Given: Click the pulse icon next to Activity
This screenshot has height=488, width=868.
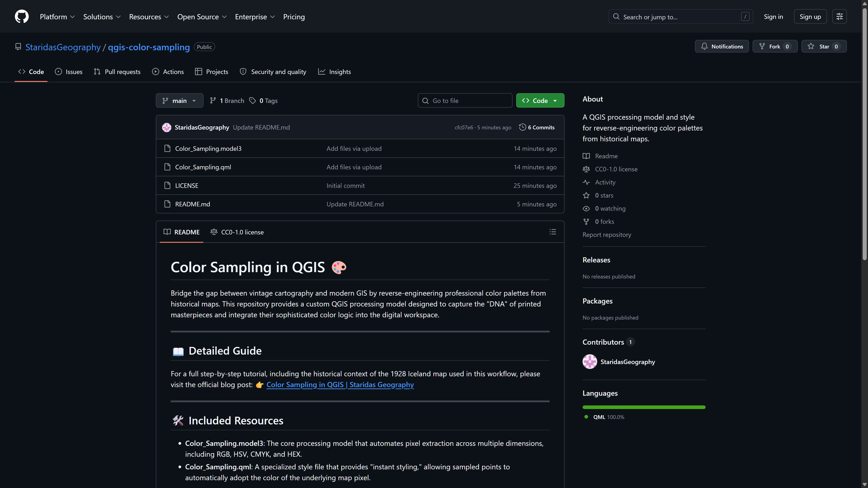Looking at the screenshot, I should point(586,182).
